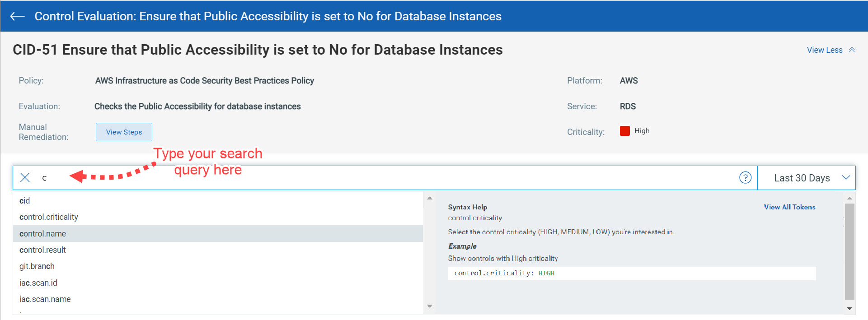Image resolution: width=868 pixels, height=320 pixels.
Task: Click the back arrow in the header
Action: pos(17,16)
